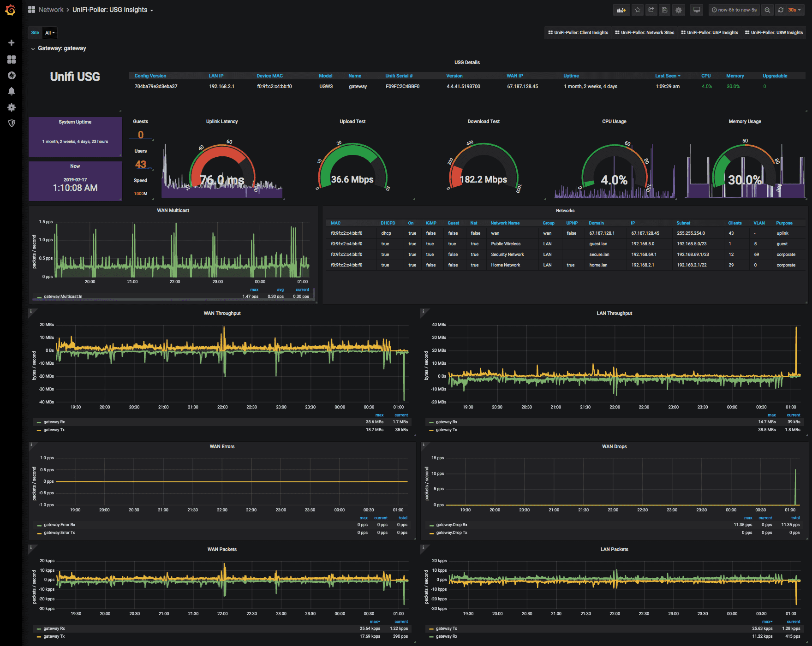This screenshot has width=812, height=646.
Task: Toggle gateway:Error Rx series in legend
Action: [x=59, y=525]
